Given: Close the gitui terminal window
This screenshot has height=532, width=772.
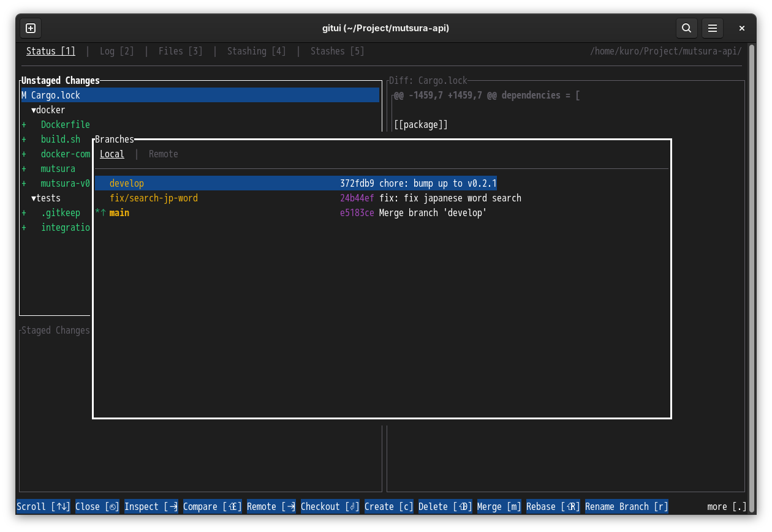Looking at the screenshot, I should point(742,28).
